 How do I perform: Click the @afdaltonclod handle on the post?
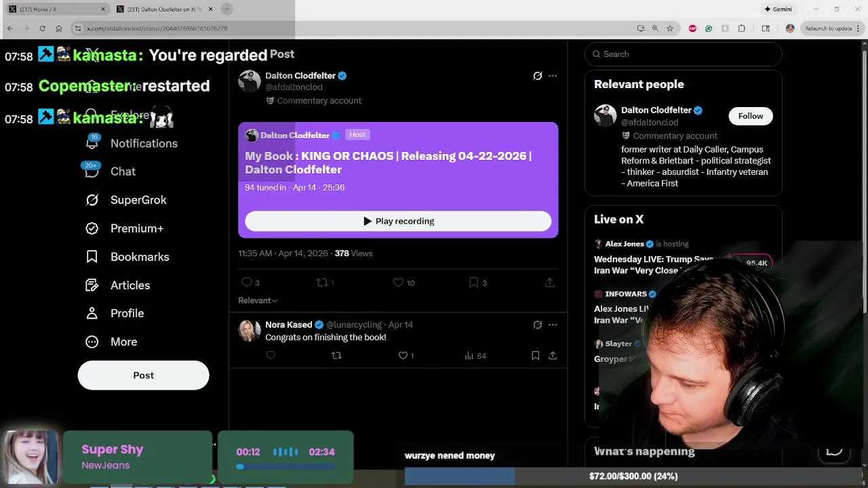[x=294, y=87]
